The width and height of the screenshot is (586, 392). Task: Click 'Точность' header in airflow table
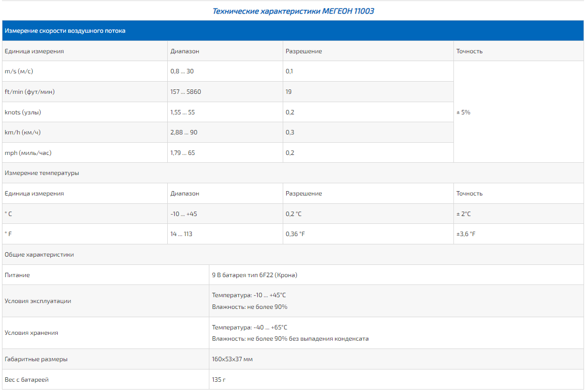pyautogui.click(x=470, y=51)
